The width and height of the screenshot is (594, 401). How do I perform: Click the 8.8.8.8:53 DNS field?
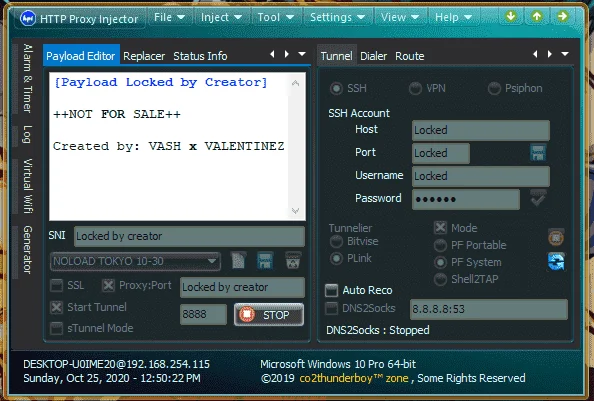pyautogui.click(x=488, y=309)
